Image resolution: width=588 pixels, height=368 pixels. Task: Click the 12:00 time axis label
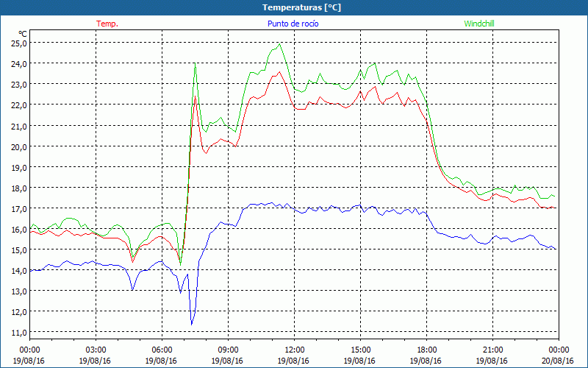coord(294,350)
